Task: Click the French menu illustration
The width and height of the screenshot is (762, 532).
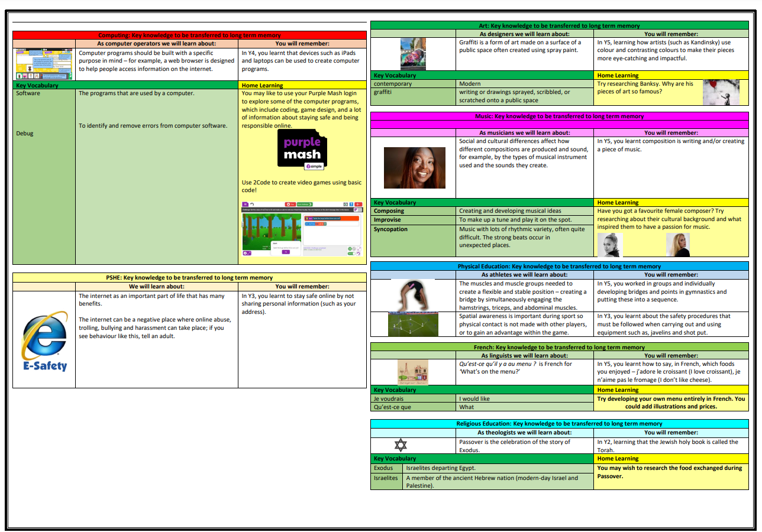Action: pos(413,372)
